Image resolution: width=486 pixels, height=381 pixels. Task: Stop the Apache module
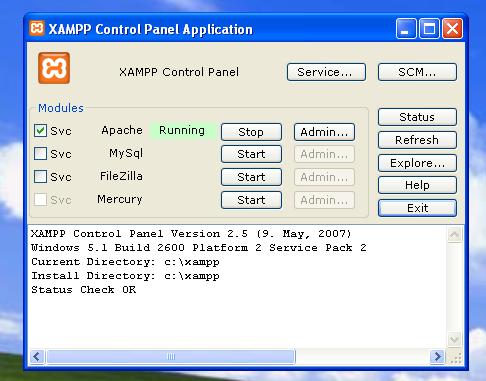(x=251, y=132)
